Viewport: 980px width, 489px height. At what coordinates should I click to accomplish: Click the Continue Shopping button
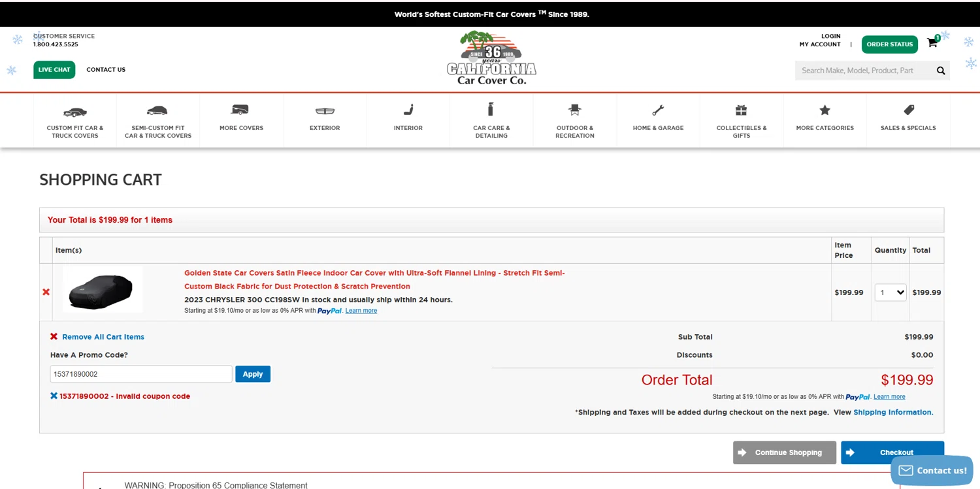(x=785, y=452)
